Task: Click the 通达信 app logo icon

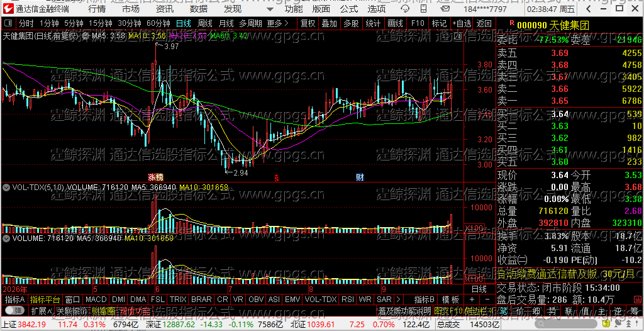Action: (x=8, y=9)
